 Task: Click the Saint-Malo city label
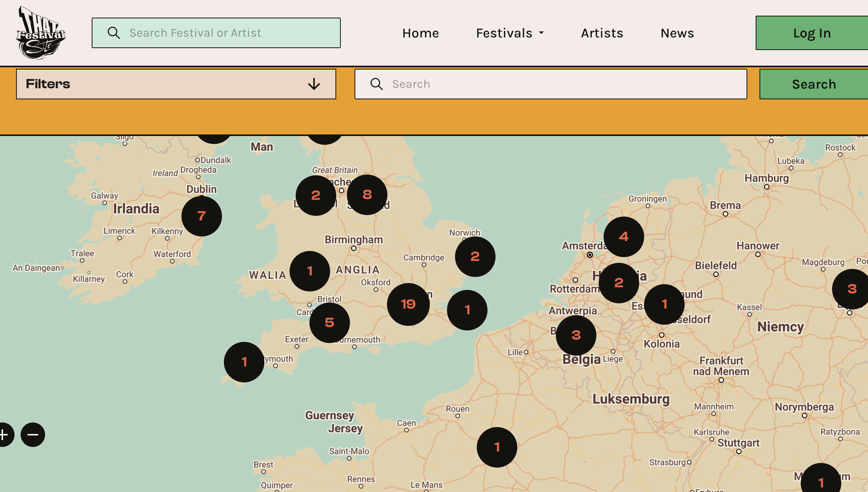click(x=349, y=452)
